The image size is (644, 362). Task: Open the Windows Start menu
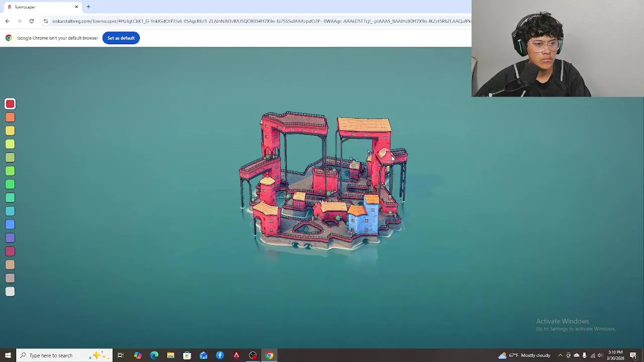pyautogui.click(x=8, y=355)
